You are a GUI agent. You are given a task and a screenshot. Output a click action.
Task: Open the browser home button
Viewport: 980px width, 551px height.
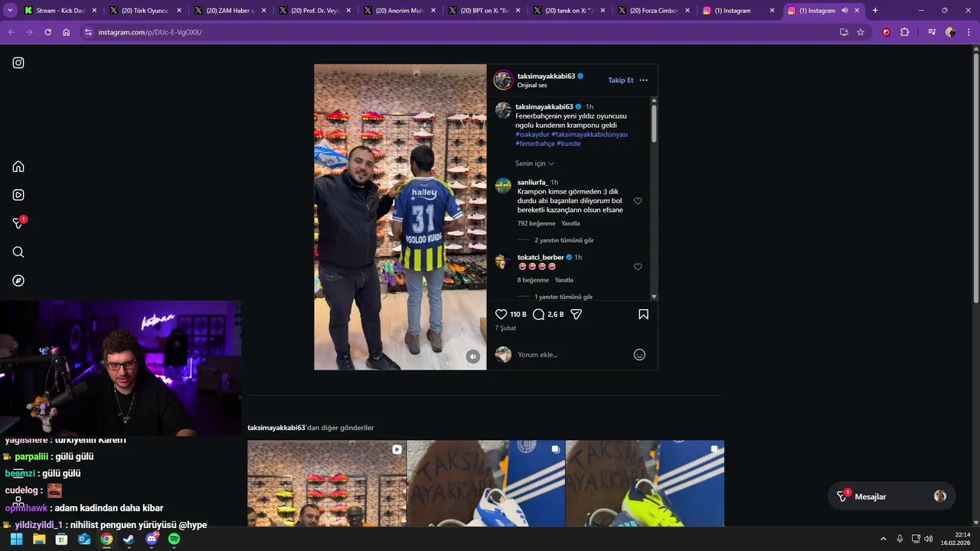click(x=67, y=32)
